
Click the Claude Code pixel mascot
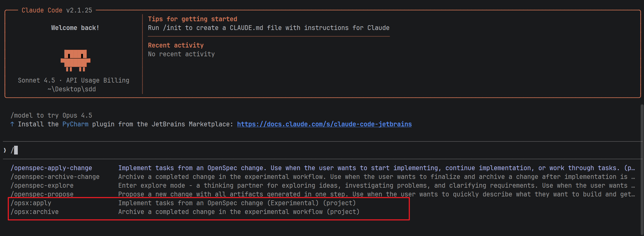[75, 61]
